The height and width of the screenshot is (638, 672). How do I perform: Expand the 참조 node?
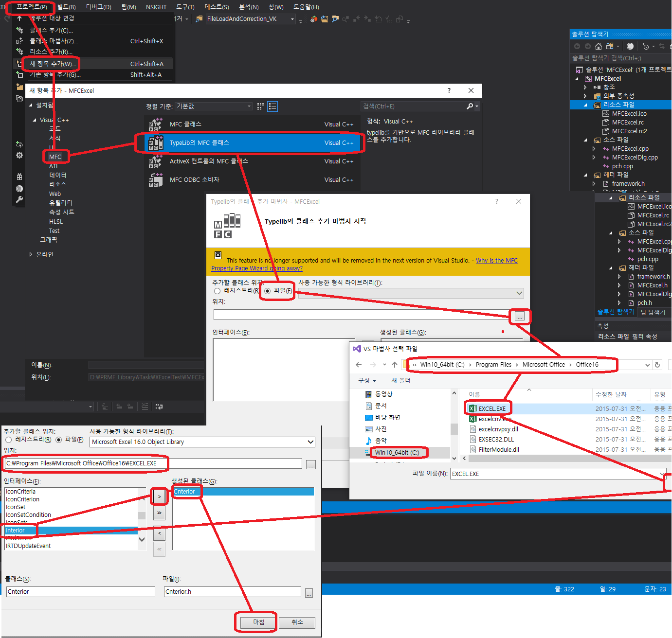point(585,88)
